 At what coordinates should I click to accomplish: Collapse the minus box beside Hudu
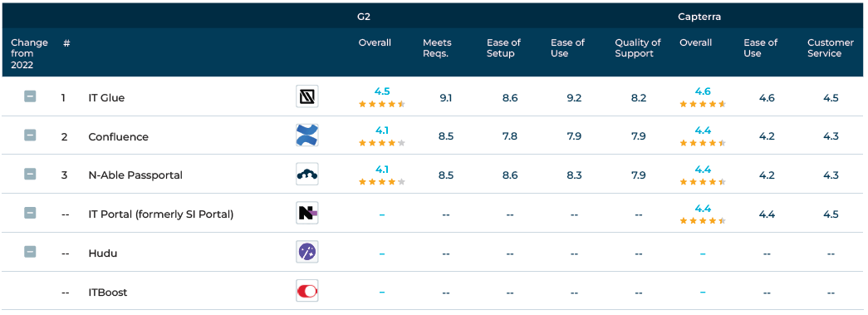pyautogui.click(x=30, y=251)
